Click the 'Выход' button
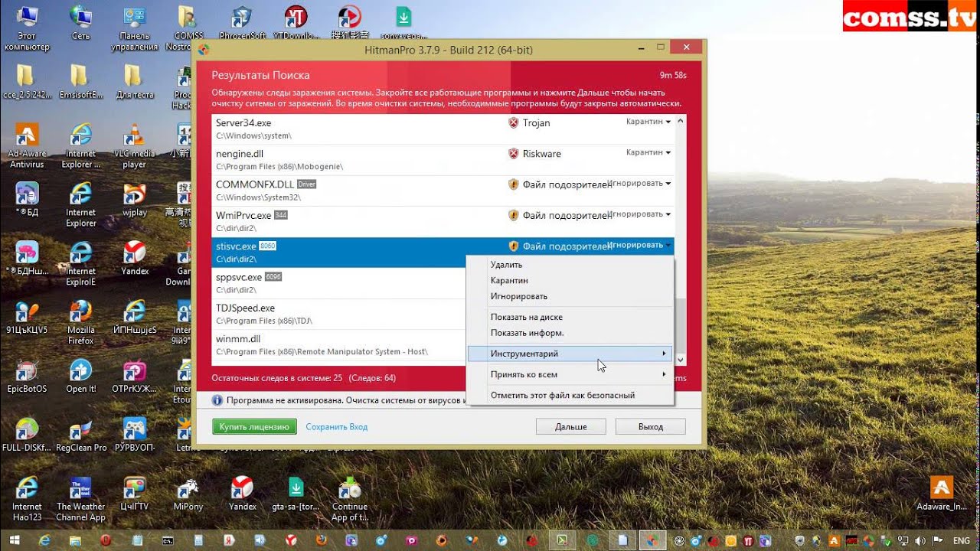The width and height of the screenshot is (980, 551). point(651,426)
